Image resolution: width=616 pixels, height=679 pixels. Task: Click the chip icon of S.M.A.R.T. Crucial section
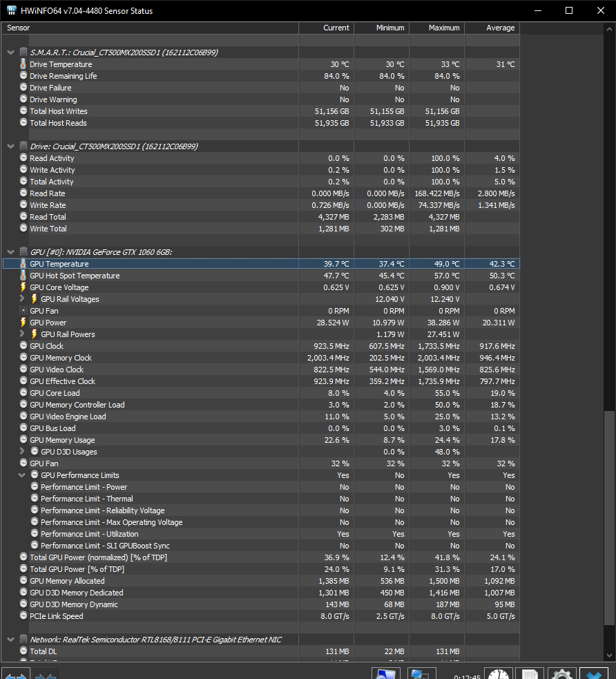(x=23, y=52)
